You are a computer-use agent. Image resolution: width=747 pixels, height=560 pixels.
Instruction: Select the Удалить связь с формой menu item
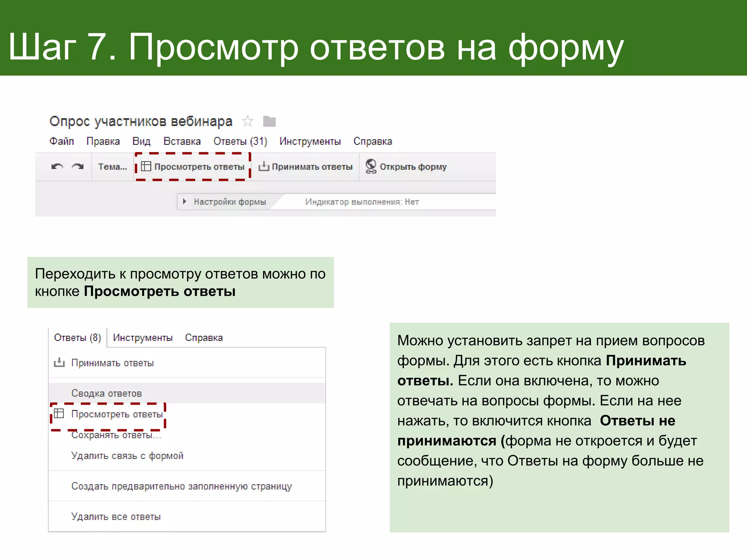click(187, 456)
